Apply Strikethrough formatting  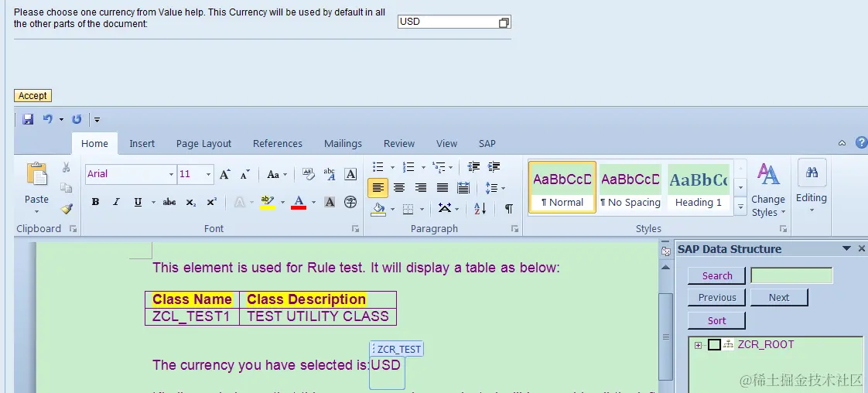[x=169, y=202]
